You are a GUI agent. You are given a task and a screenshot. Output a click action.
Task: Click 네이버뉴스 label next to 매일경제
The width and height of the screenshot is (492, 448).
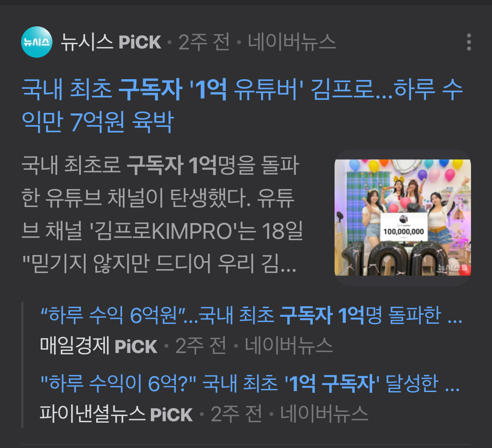289,346
